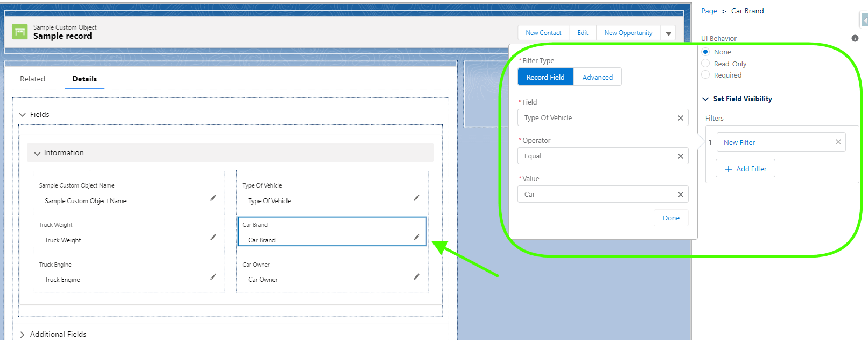
Task: Select the Truck Engine field component
Action: tap(129, 272)
